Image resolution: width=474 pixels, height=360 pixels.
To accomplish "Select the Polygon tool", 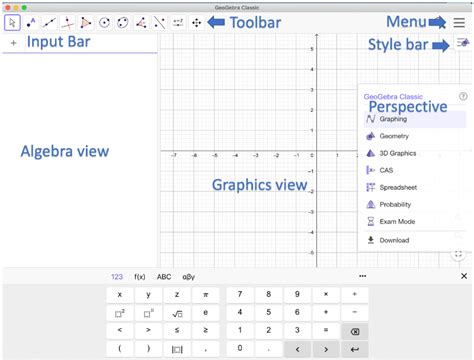I will [86, 23].
